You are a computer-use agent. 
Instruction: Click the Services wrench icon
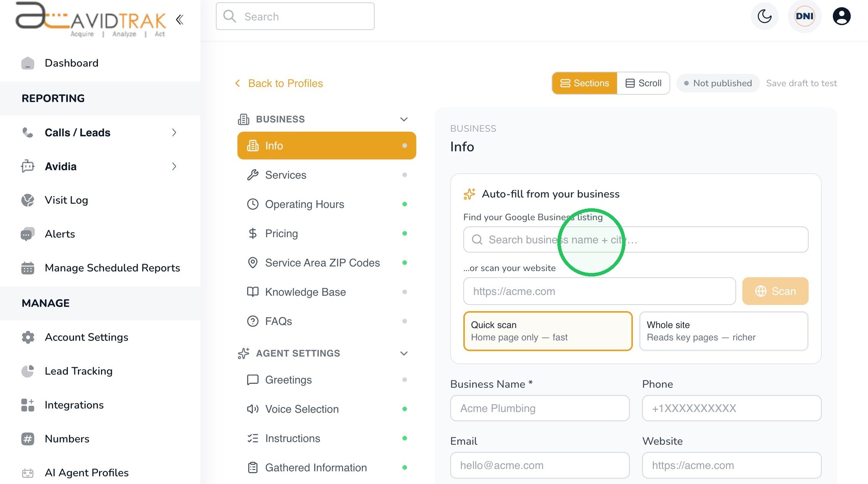point(253,175)
